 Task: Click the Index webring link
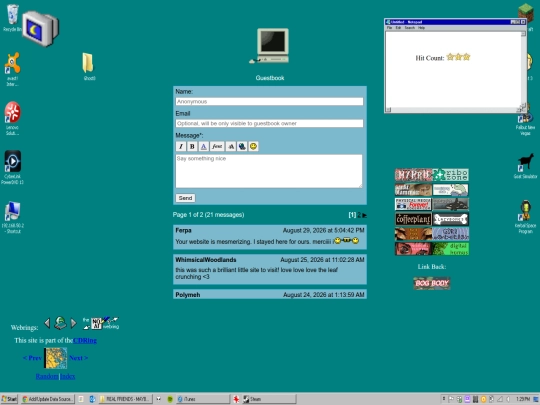(68, 376)
